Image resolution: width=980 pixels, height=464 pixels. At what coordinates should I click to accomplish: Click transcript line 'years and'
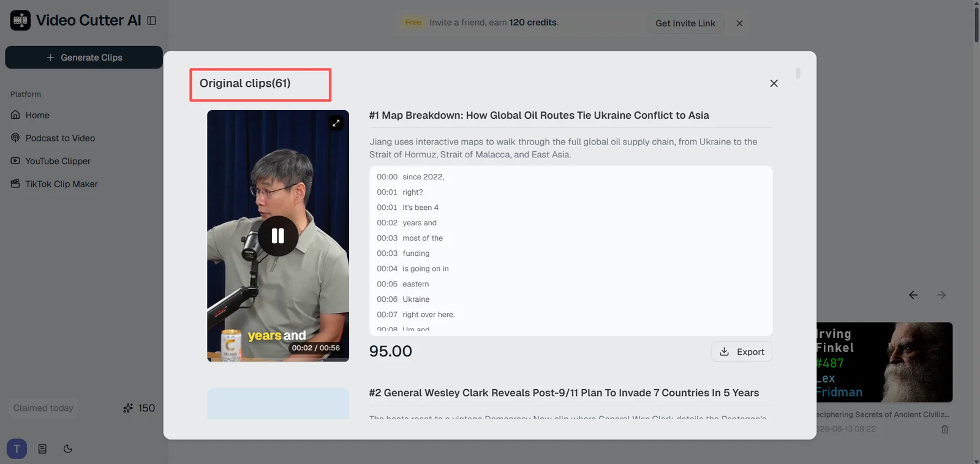click(x=420, y=223)
